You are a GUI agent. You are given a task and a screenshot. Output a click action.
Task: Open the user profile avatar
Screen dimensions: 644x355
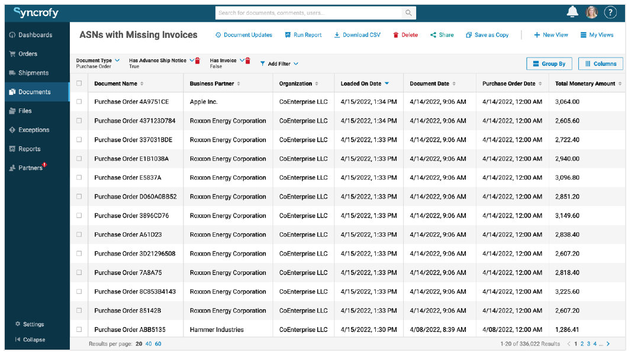click(x=591, y=12)
